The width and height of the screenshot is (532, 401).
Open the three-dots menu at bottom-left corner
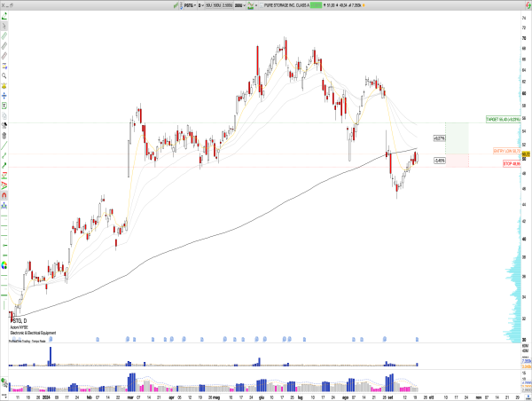coord(4,396)
